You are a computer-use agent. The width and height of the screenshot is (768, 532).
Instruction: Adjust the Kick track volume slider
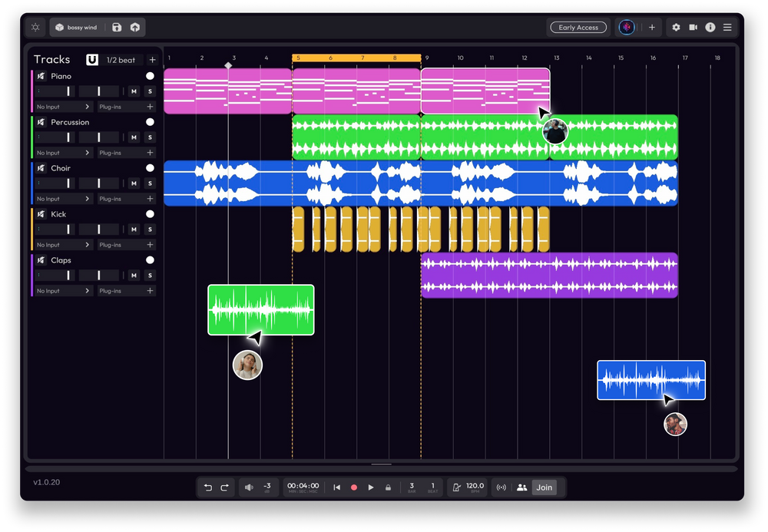pos(55,229)
